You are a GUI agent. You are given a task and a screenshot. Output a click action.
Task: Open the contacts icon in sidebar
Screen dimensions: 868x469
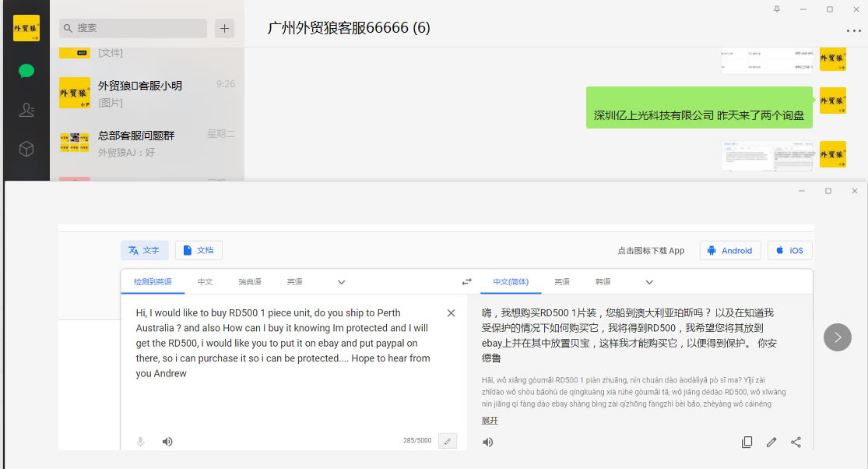(x=26, y=110)
